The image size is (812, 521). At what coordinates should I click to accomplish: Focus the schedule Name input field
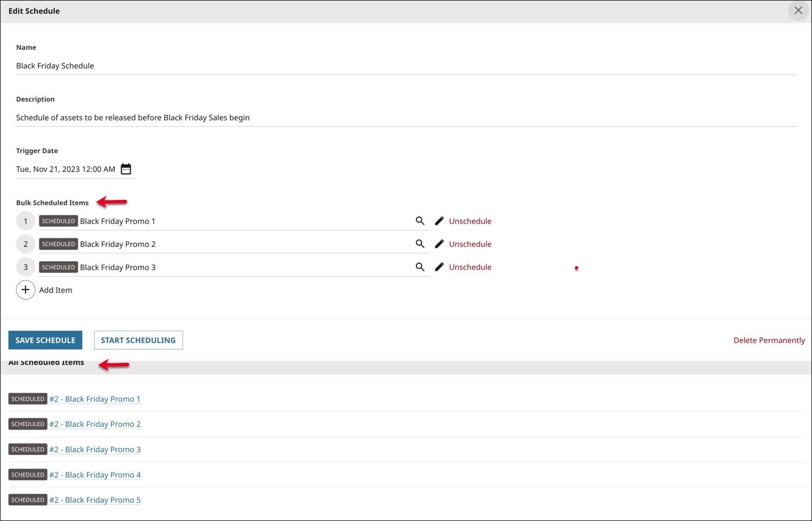tap(406, 66)
